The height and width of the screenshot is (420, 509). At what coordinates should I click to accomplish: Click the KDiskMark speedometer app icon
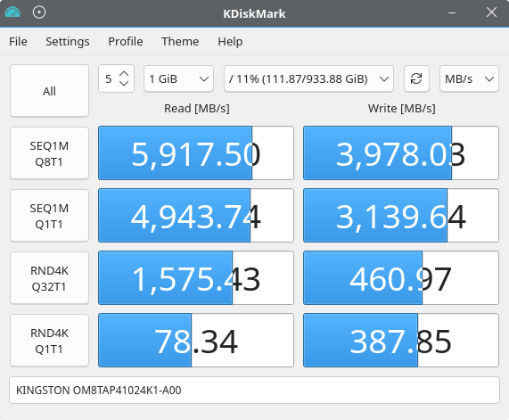tap(12, 12)
